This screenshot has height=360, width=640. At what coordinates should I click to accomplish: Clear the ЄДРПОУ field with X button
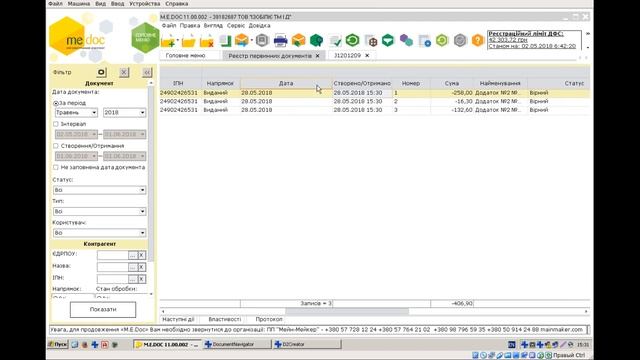pyautogui.click(x=141, y=255)
